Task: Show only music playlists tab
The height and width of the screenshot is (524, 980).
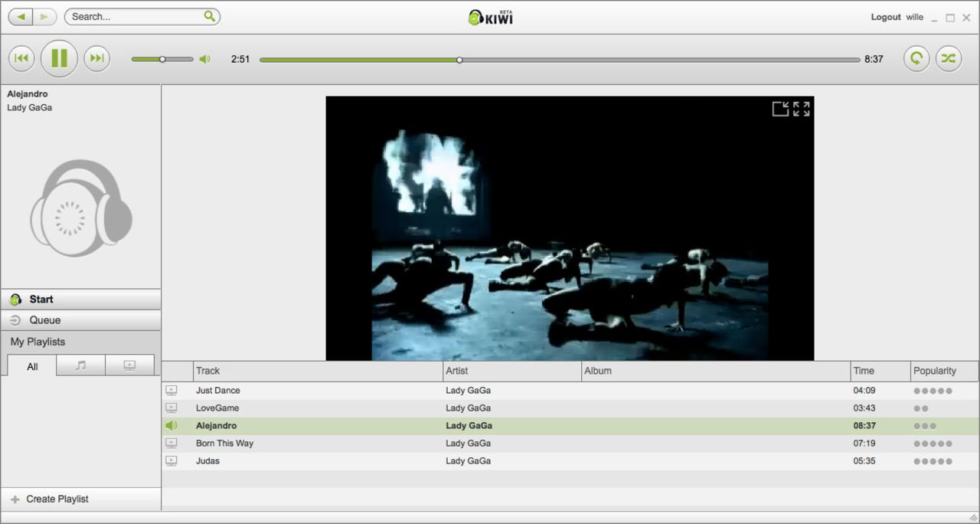Action: coord(80,365)
